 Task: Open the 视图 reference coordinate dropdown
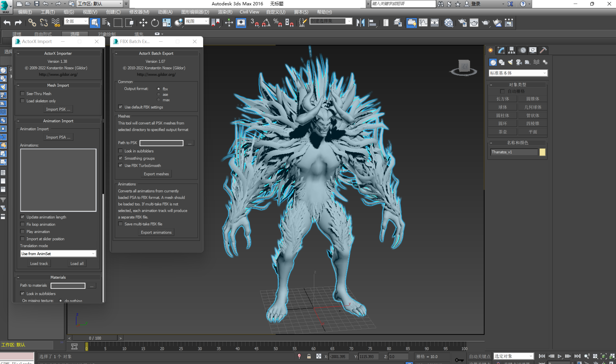tap(197, 21)
